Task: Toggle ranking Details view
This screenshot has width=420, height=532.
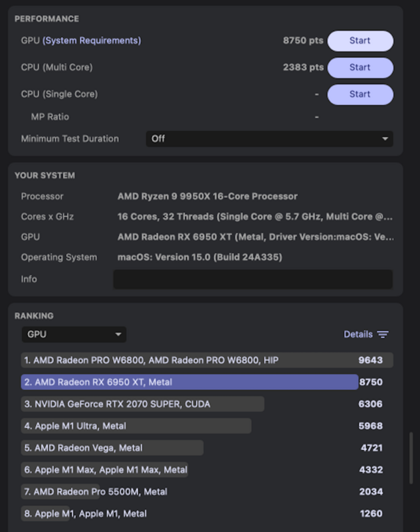Action: 358,334
